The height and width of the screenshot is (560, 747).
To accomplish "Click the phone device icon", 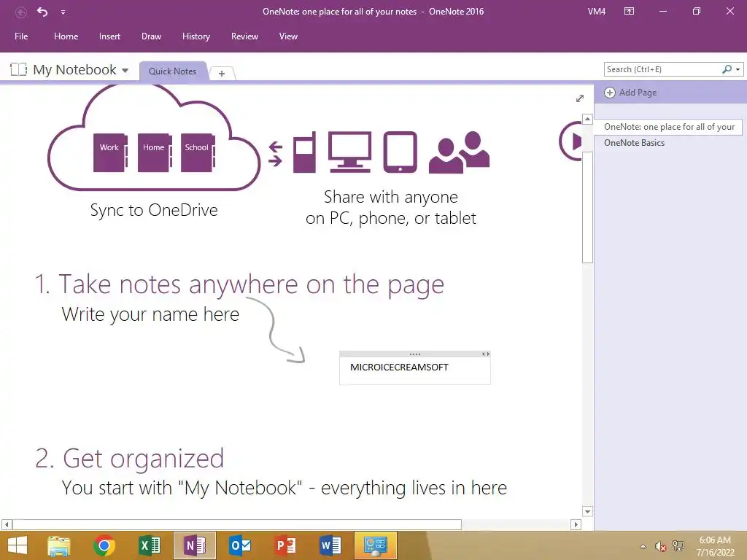I will [x=304, y=152].
